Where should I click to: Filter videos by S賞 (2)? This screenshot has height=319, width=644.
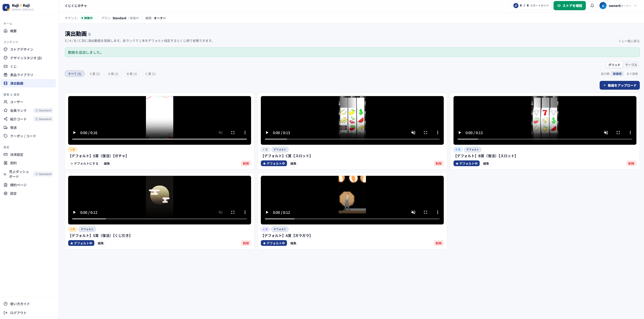point(95,74)
